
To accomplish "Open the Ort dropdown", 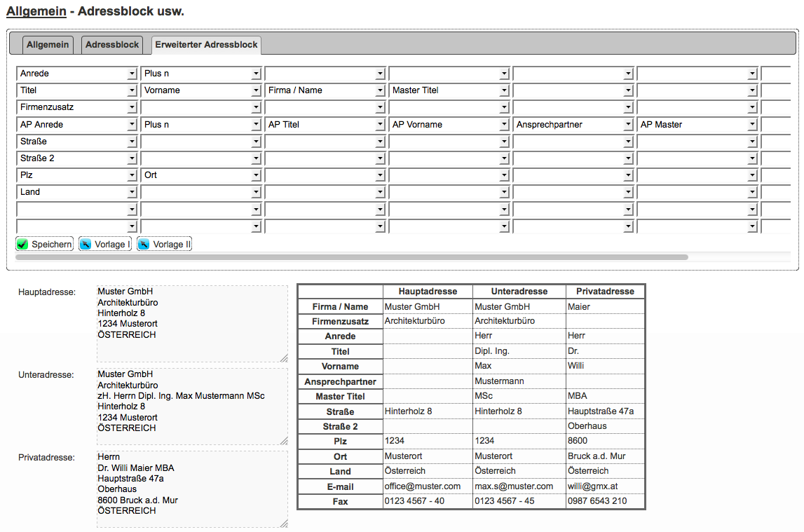I will [x=201, y=175].
